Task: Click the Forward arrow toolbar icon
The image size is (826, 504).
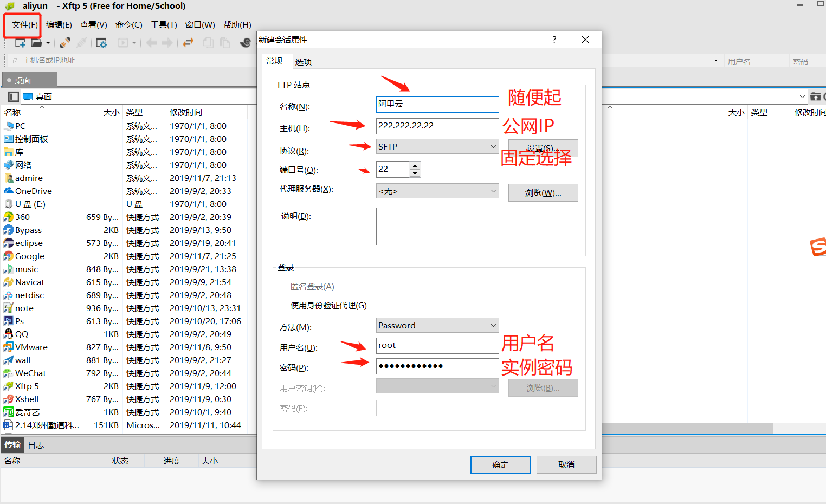Action: pos(167,43)
